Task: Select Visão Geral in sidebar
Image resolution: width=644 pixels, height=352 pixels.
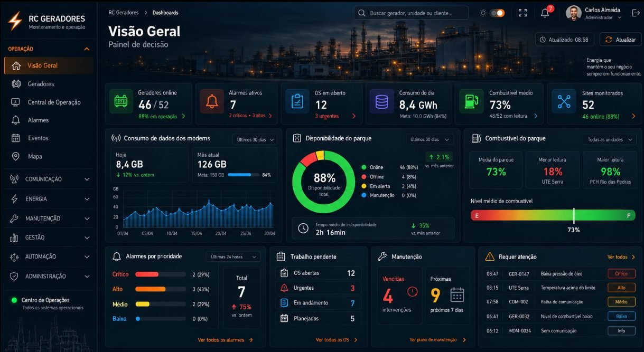Action: pyautogui.click(x=49, y=65)
